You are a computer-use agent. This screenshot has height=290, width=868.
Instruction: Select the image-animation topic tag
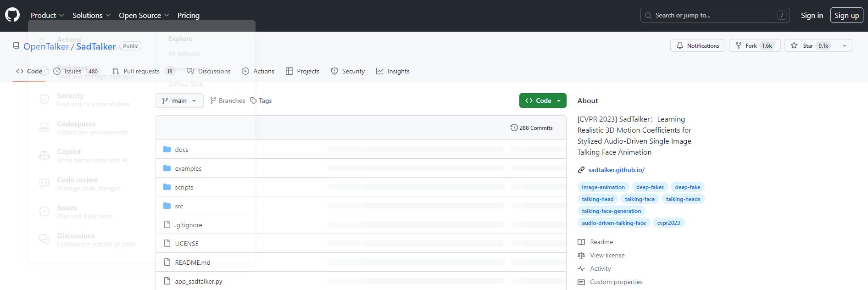pos(603,187)
